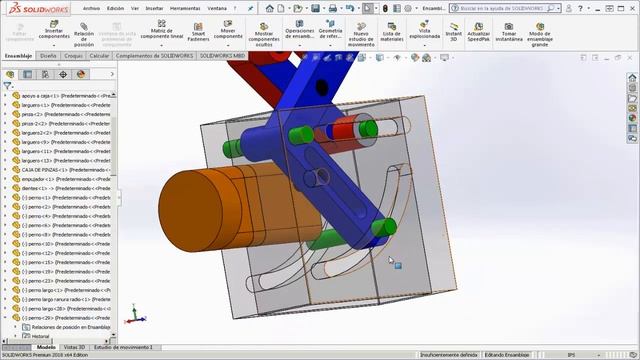Click the New document icon

pyautogui.click(x=281, y=8)
